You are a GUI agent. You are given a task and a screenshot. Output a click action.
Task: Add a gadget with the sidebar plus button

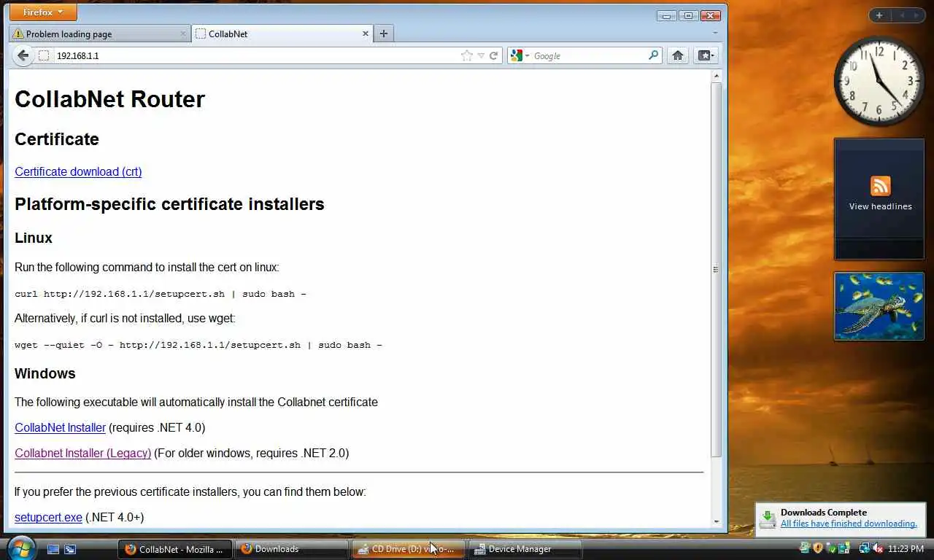click(879, 15)
